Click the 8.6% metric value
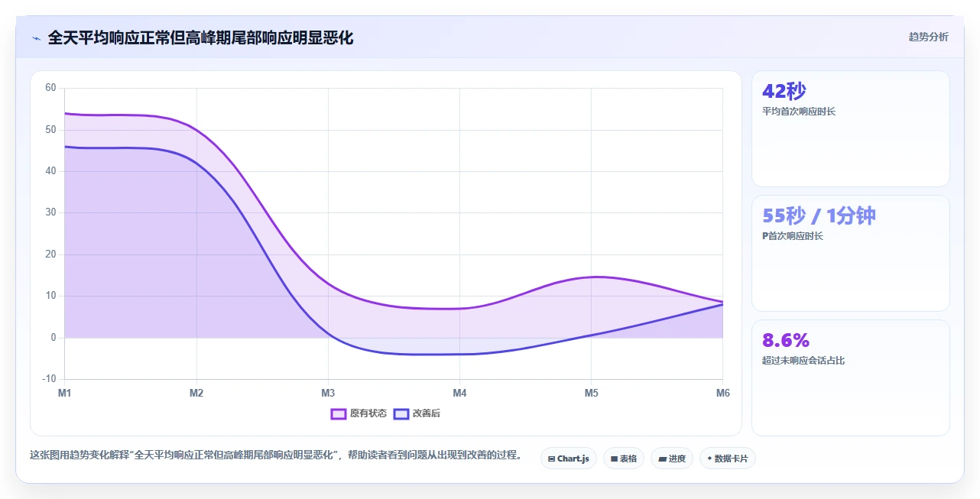980x499 pixels. (786, 340)
